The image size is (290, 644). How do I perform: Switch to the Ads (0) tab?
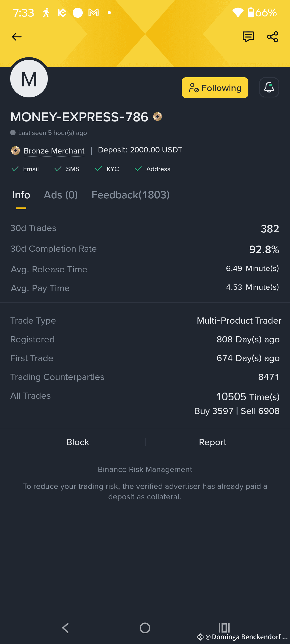61,195
